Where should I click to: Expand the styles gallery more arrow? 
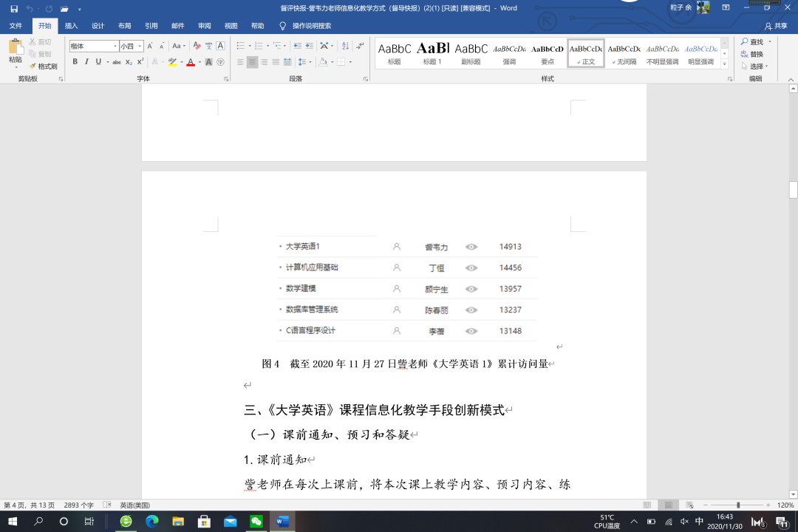(725, 64)
